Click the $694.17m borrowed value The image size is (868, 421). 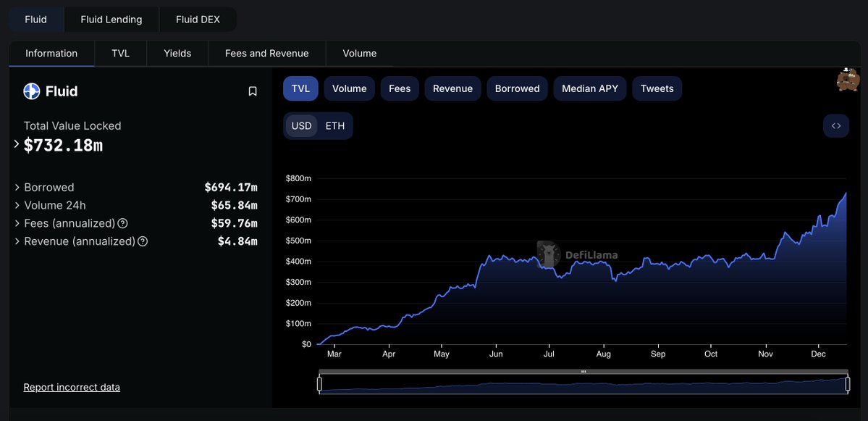[231, 187]
